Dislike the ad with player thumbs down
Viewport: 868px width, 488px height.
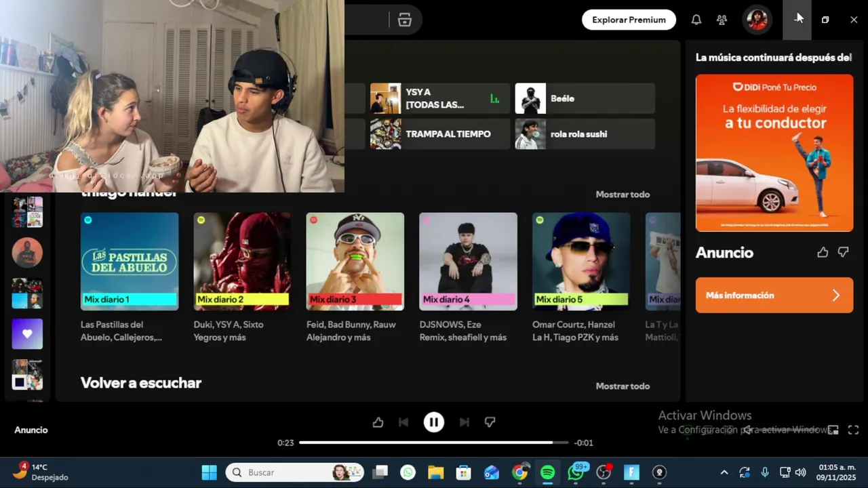[490, 422]
